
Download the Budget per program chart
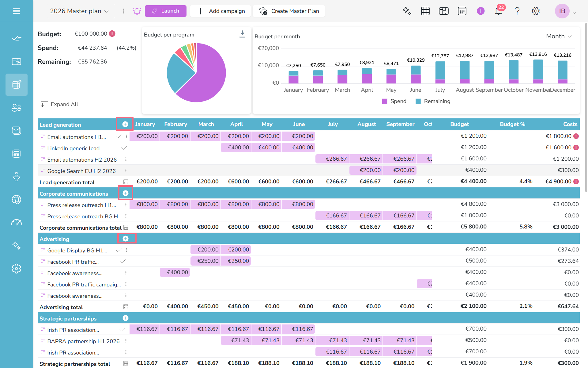tap(242, 34)
